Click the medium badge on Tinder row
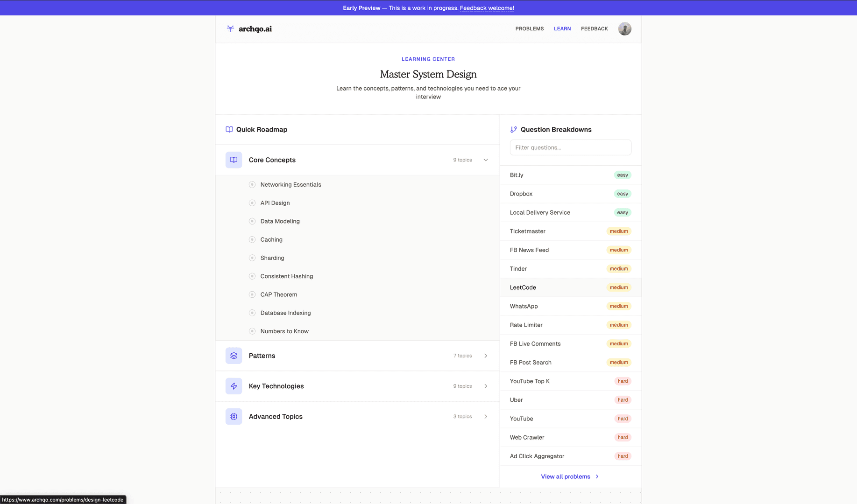This screenshot has height=504, width=857. tap(619, 269)
